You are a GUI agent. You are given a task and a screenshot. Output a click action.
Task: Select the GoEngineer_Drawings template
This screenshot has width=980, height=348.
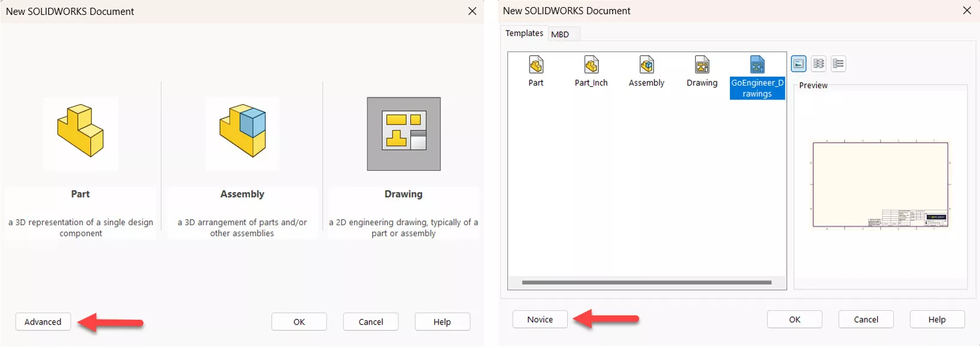(x=757, y=77)
